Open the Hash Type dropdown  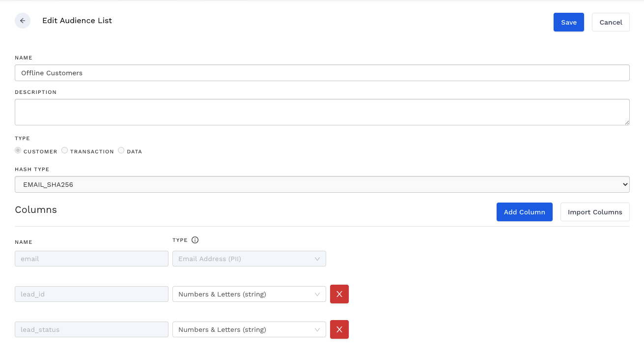[x=322, y=184]
